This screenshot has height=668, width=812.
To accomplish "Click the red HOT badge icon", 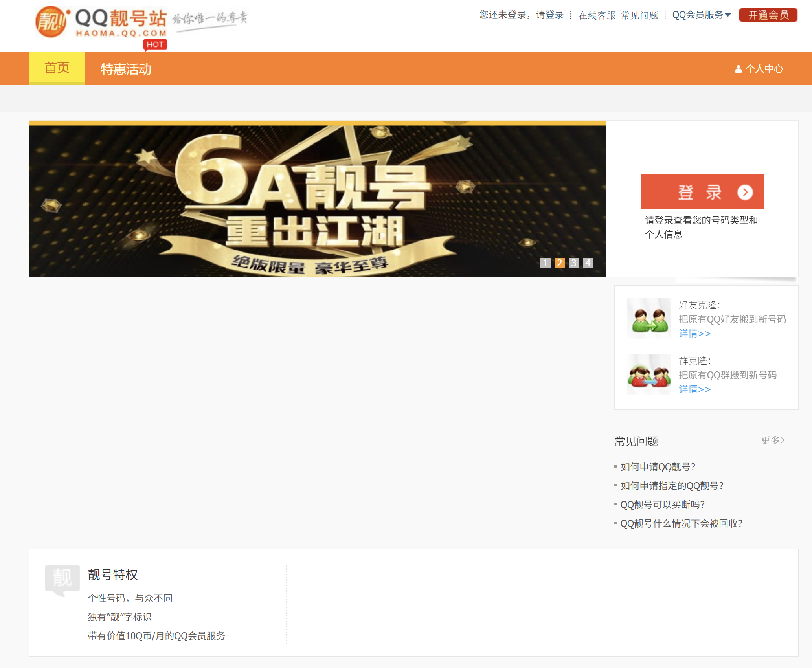I will [155, 45].
